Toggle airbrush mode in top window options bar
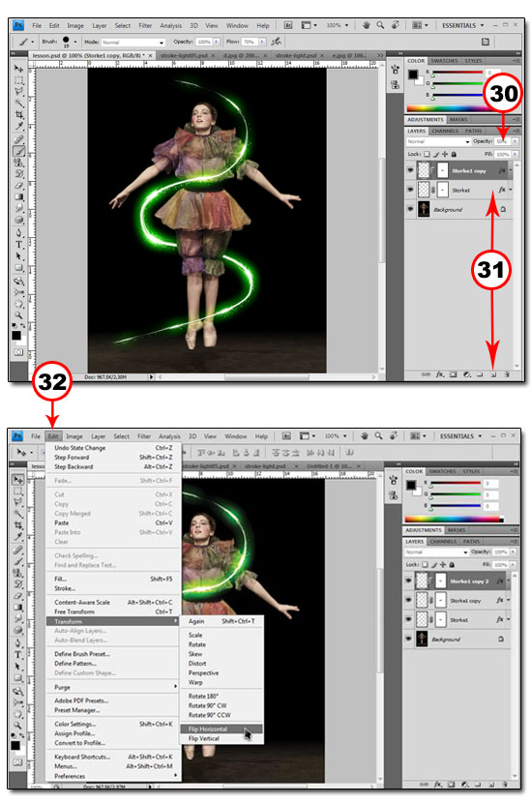The width and height of the screenshot is (532, 804). [x=277, y=42]
